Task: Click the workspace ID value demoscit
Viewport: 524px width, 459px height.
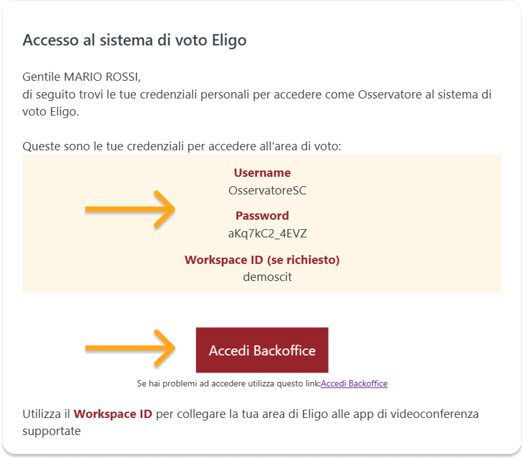Action: coord(267,277)
